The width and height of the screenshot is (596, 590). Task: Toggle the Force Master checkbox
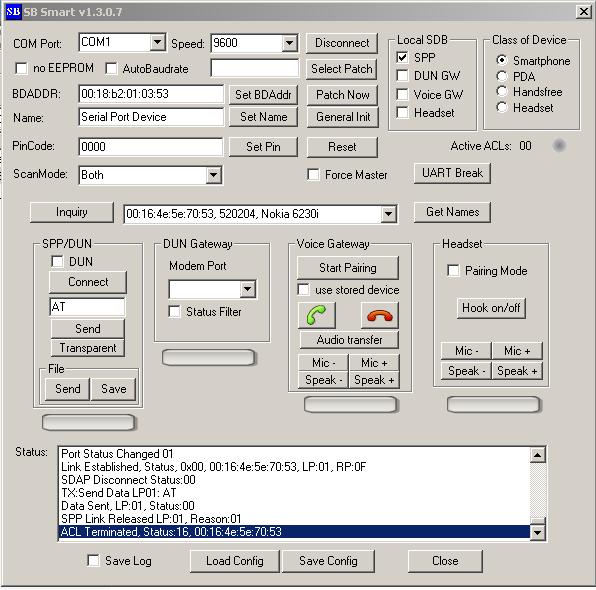[x=313, y=174]
